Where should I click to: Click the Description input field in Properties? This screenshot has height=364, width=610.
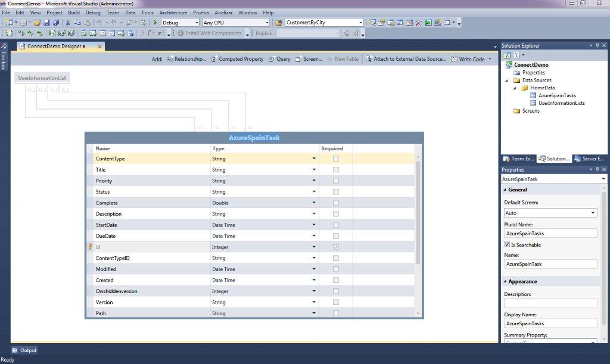pos(550,303)
